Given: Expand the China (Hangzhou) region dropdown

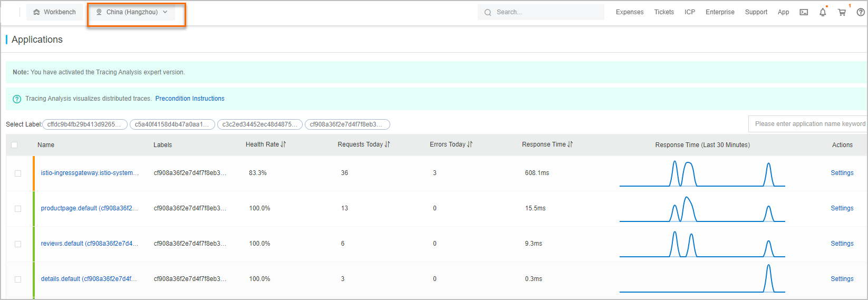Looking at the screenshot, I should click(x=132, y=12).
